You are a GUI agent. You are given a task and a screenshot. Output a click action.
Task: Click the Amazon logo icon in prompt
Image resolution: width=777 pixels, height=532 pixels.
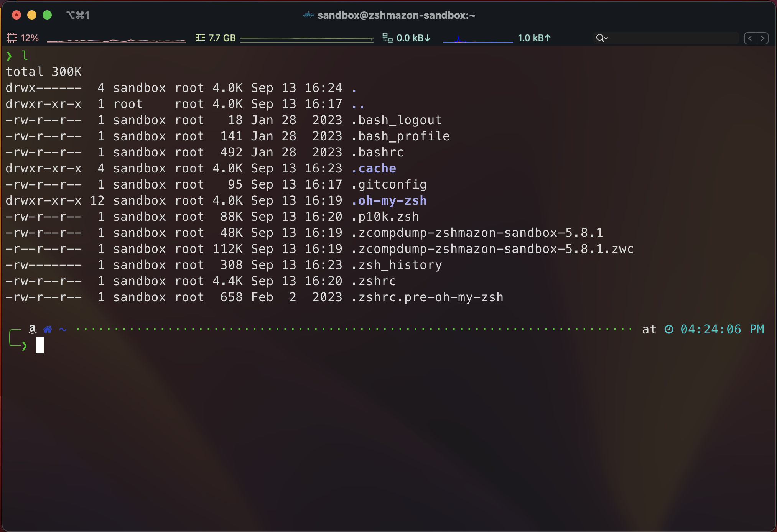pos(33,329)
